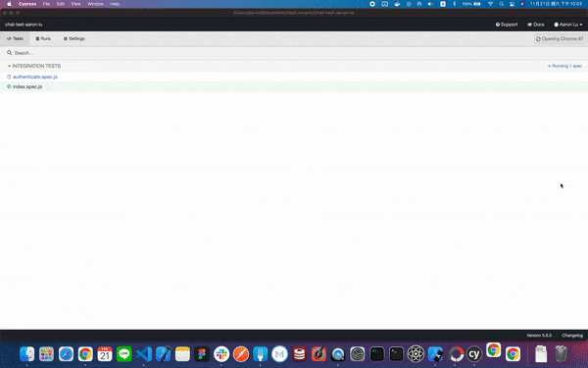Open the Changelog footer link

pos(572,336)
